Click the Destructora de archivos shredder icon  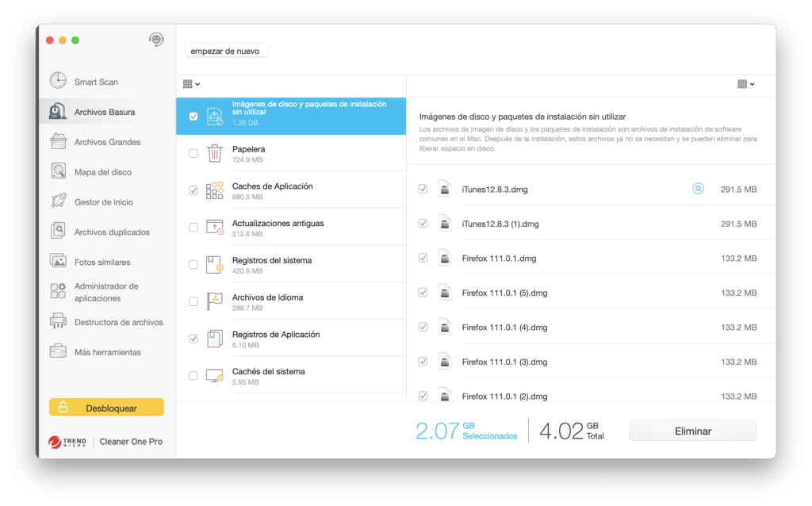point(58,322)
